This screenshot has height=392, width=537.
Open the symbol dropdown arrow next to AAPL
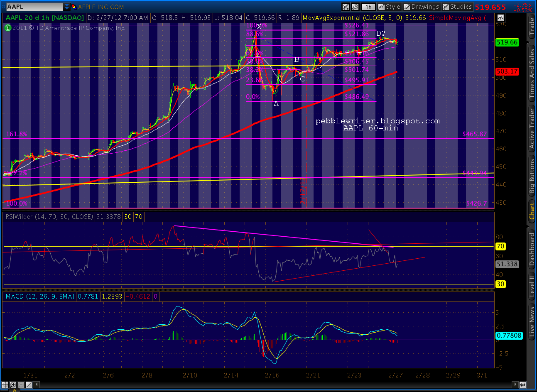[x=67, y=7]
